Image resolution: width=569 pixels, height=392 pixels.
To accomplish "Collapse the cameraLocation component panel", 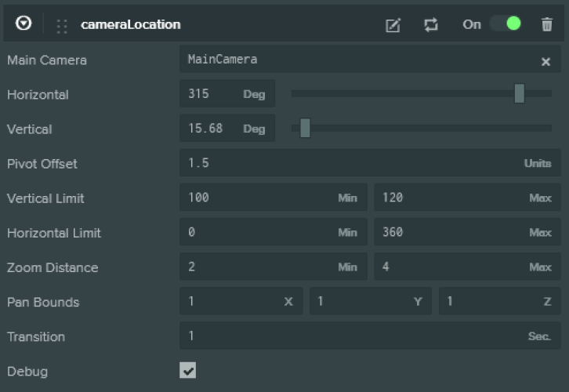I will [24, 24].
